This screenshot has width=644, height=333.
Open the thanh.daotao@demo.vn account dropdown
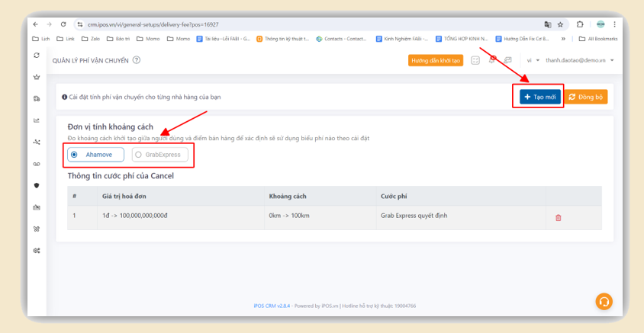pyautogui.click(x=580, y=60)
